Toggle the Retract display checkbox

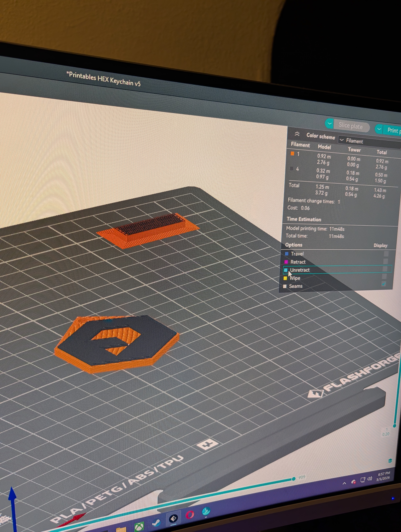point(386,261)
